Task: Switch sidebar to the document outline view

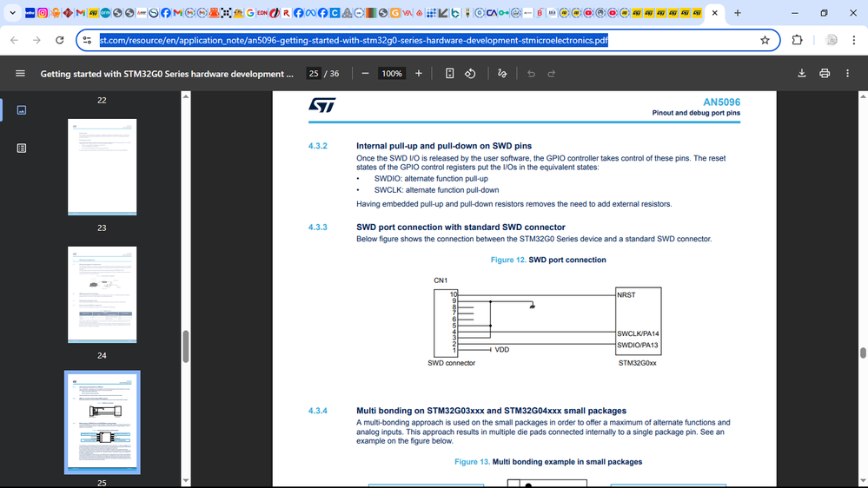Action: [x=22, y=148]
